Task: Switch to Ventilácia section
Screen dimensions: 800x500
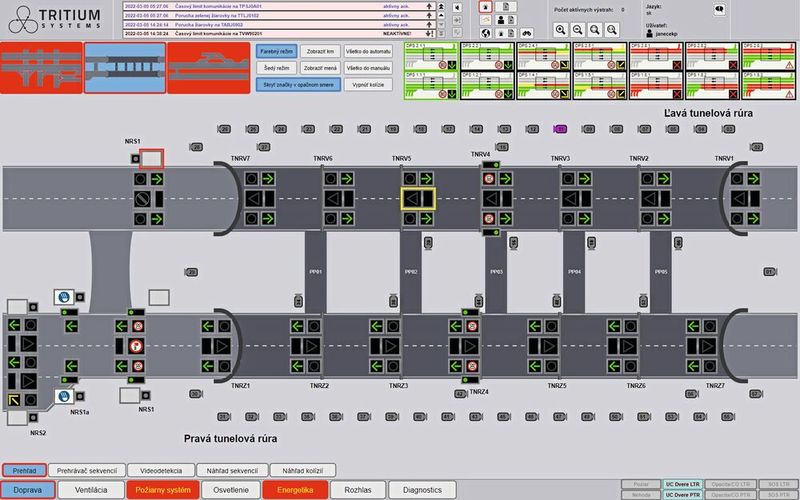Action: click(91, 490)
